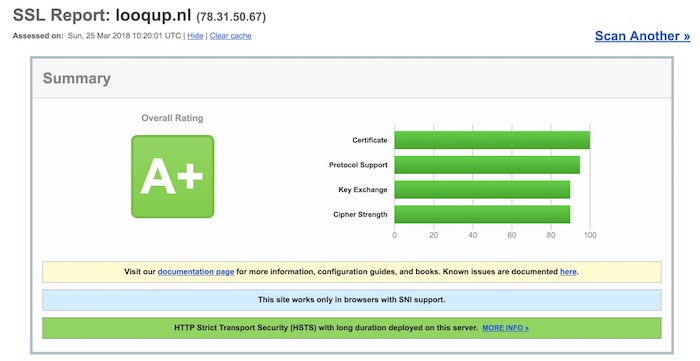Click the Assessed on timestamp text
Screen dimensions: 700x361
pyautogui.click(x=124, y=36)
